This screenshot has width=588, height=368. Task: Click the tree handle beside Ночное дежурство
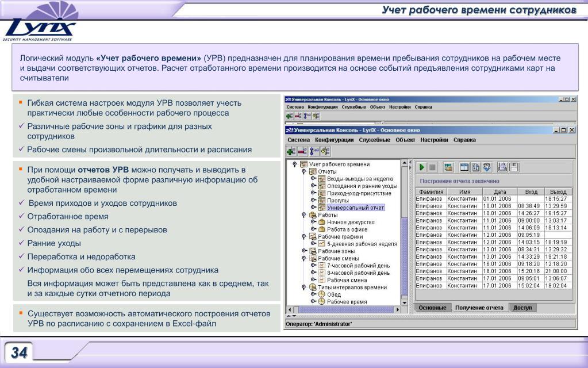[313, 222]
